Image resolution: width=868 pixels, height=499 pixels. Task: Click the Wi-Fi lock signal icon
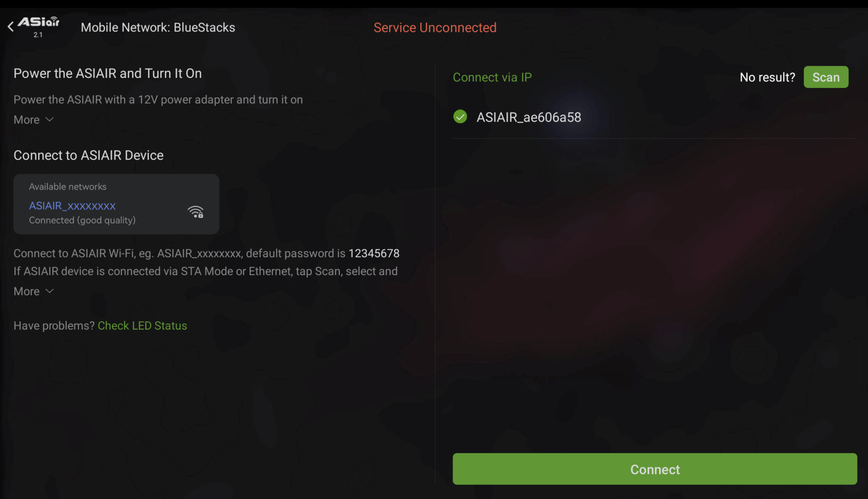click(196, 212)
